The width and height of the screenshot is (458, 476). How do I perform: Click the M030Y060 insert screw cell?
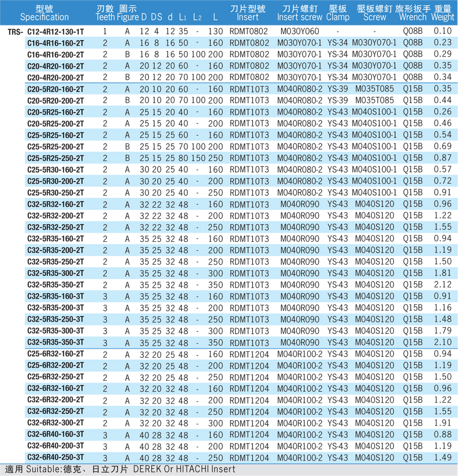(300, 31)
